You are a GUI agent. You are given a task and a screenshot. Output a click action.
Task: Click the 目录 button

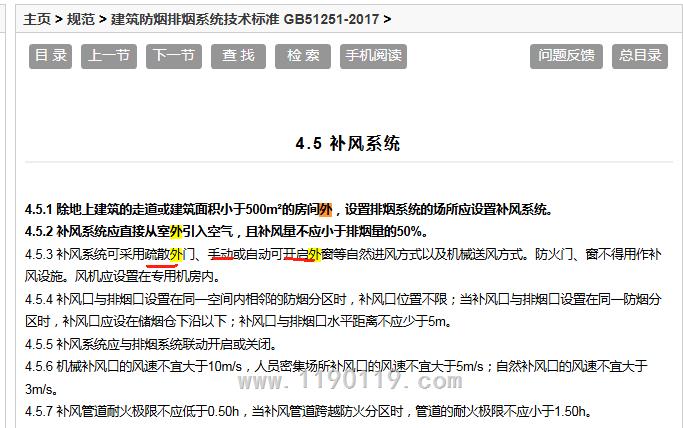50,56
